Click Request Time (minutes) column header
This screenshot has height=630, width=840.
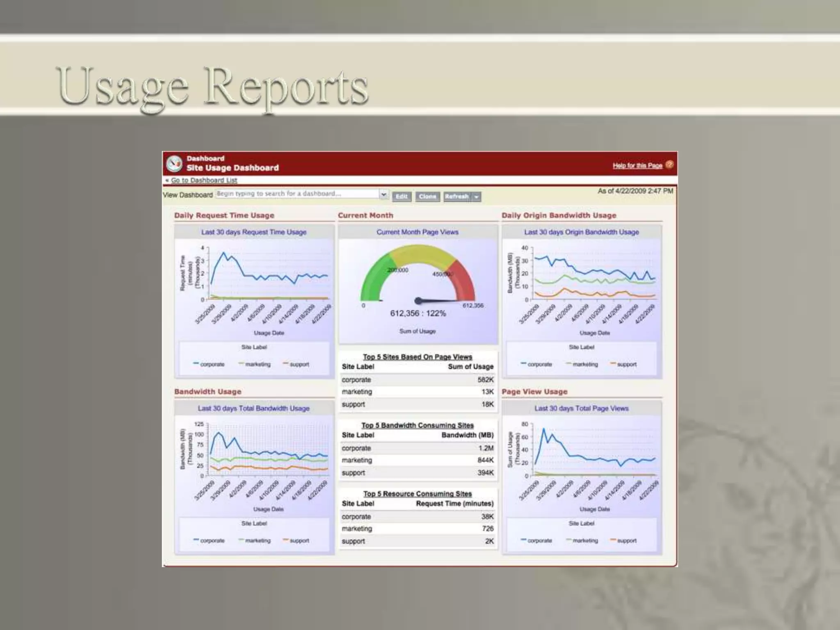[x=455, y=504]
